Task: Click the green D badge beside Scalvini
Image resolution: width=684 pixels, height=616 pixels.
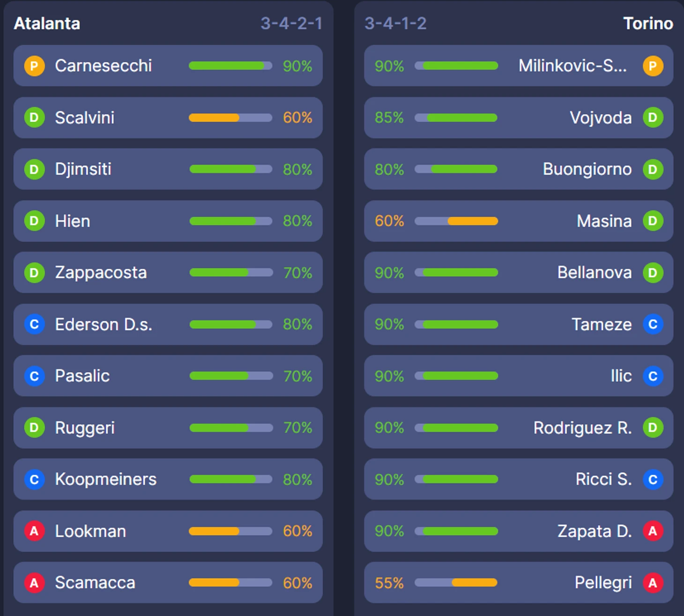Action: pyautogui.click(x=34, y=117)
